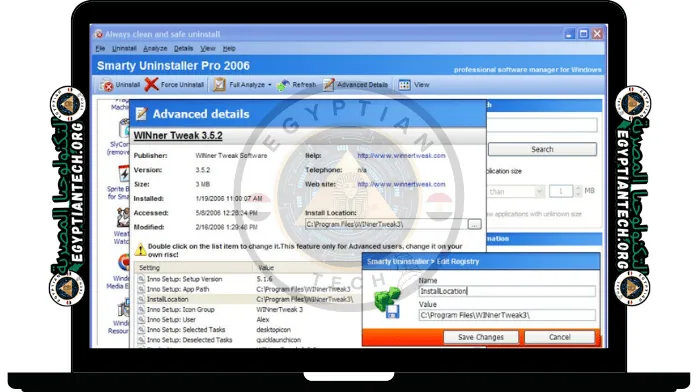Click the Uninstall toolbar icon
The image size is (698, 392).
[x=107, y=85]
